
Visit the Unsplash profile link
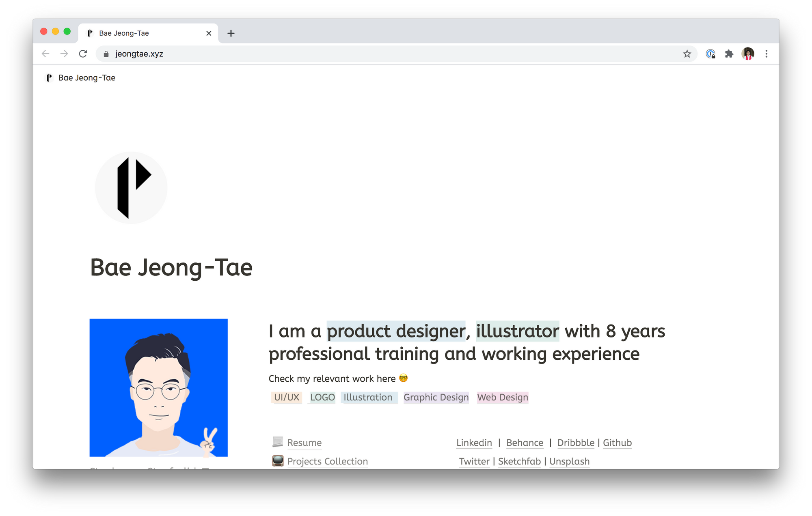click(569, 461)
